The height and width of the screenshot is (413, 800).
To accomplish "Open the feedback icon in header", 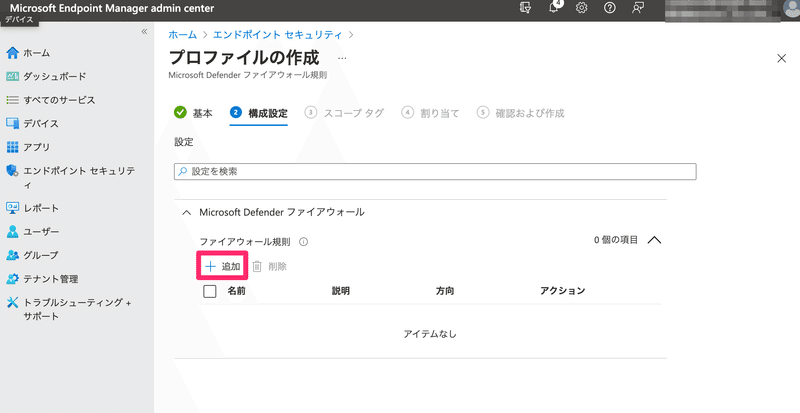I will 637,8.
